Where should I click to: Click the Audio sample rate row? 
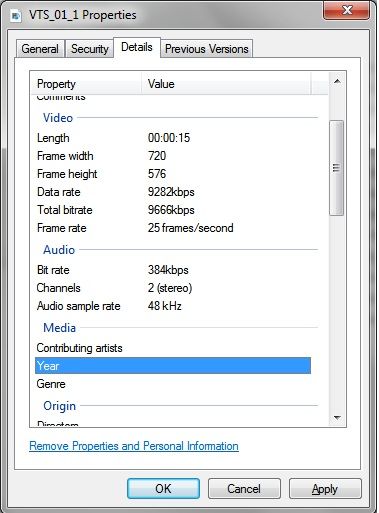173,306
